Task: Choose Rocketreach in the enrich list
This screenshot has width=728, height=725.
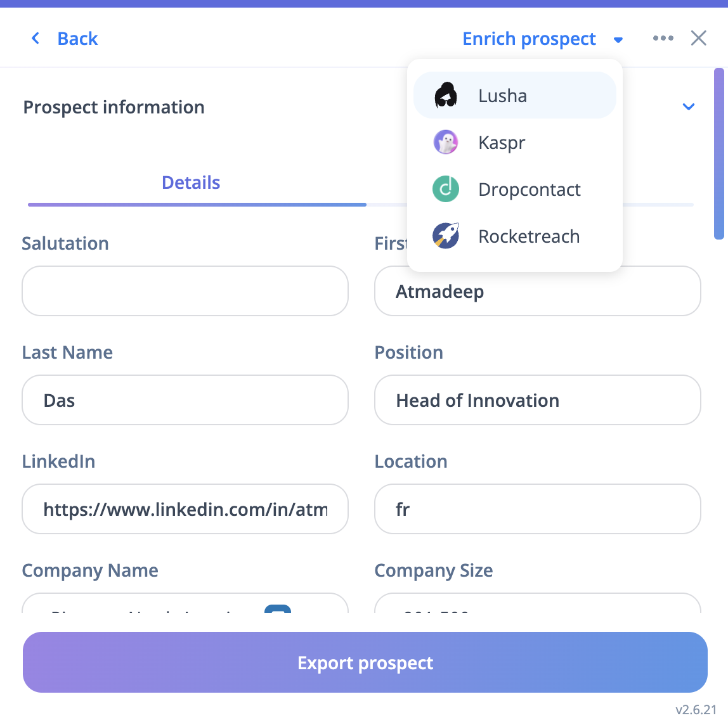Action: click(529, 236)
